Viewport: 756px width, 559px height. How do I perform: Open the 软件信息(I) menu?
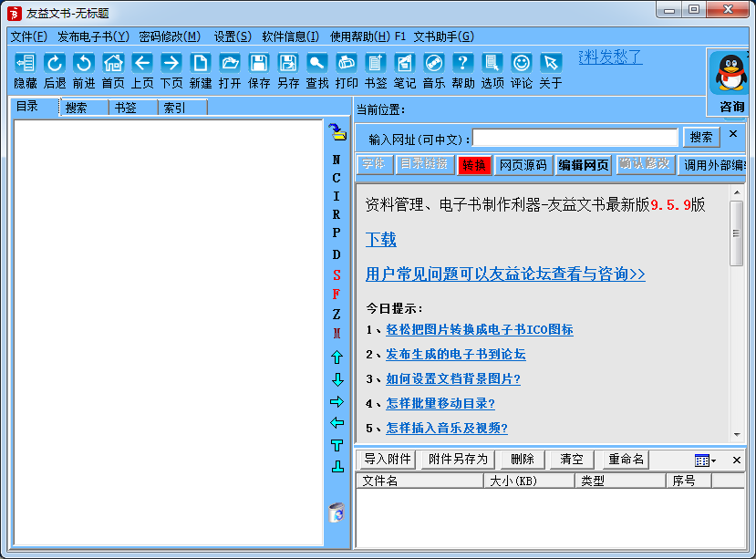click(x=291, y=36)
